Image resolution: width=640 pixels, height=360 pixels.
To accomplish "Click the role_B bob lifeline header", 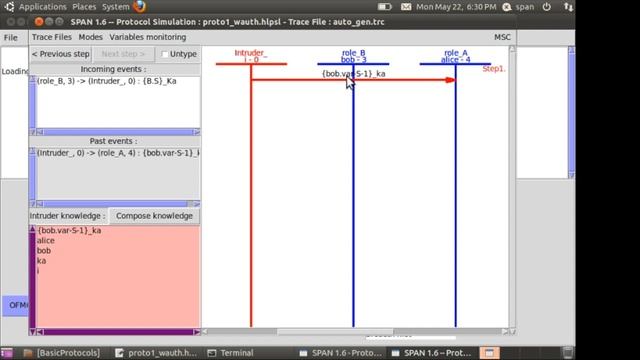I will (353, 56).
